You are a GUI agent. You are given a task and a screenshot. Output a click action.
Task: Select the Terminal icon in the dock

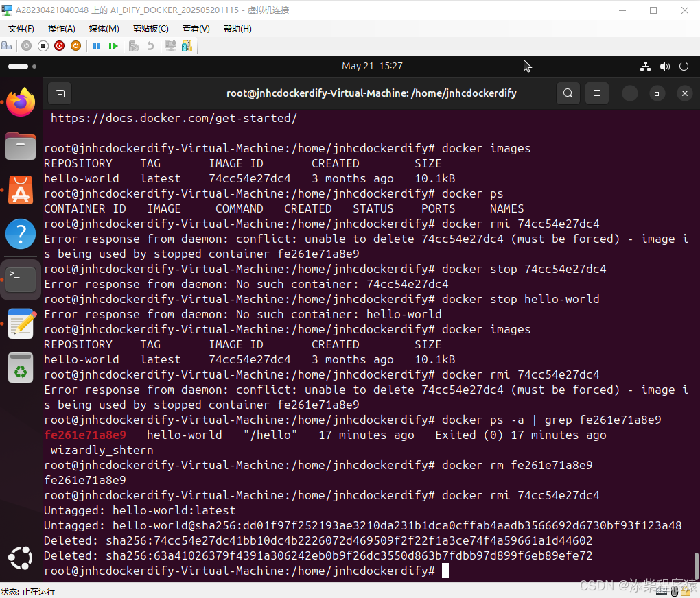point(21,279)
